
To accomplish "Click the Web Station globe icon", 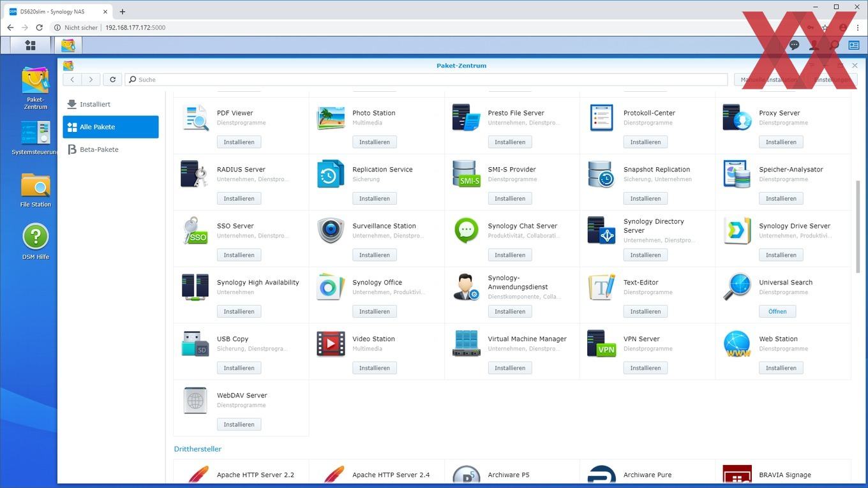I will [x=737, y=343].
